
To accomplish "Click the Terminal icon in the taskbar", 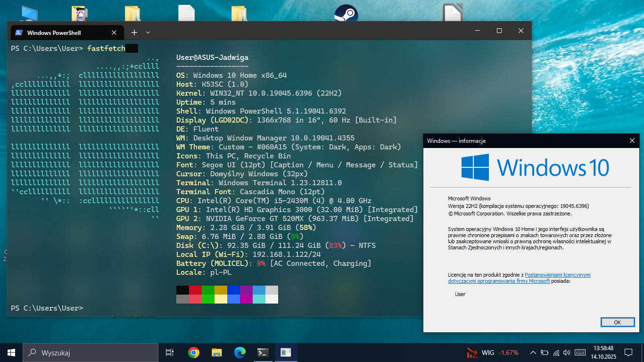I will pyautogui.click(x=263, y=353).
